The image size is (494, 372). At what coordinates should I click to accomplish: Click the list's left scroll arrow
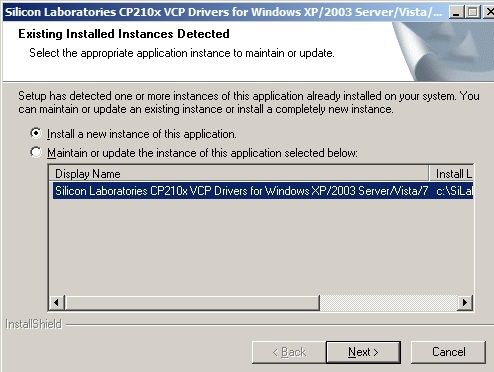pos(56,303)
